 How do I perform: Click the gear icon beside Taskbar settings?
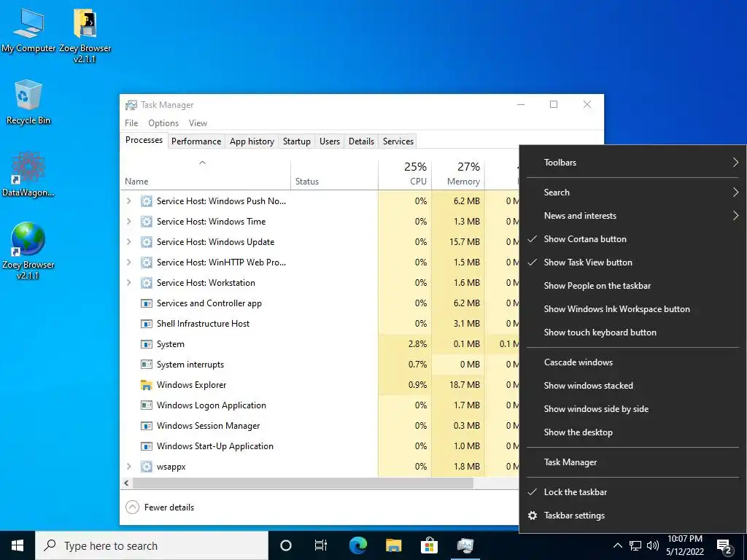click(533, 516)
